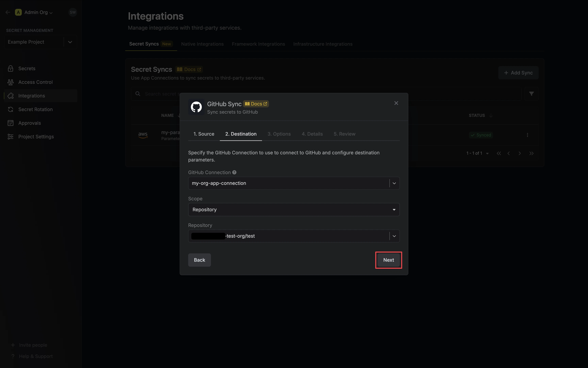
Task: Open the Secret Syncs Docs link
Action: click(x=189, y=69)
